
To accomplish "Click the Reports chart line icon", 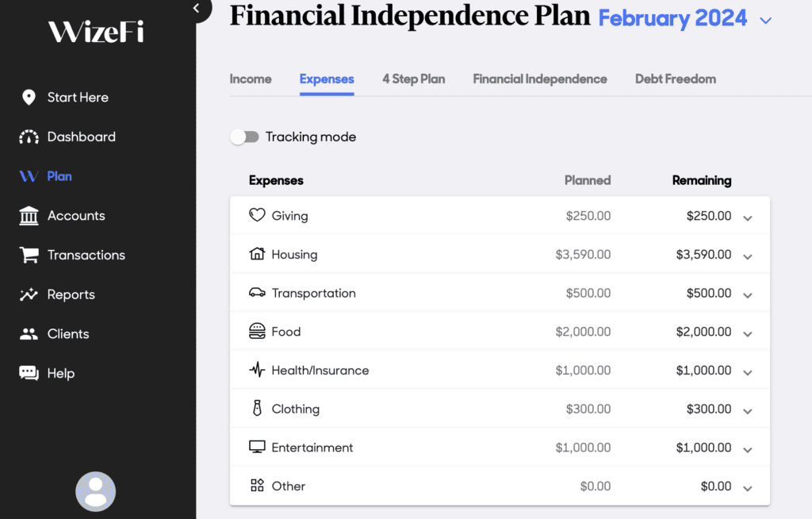I will [29, 294].
